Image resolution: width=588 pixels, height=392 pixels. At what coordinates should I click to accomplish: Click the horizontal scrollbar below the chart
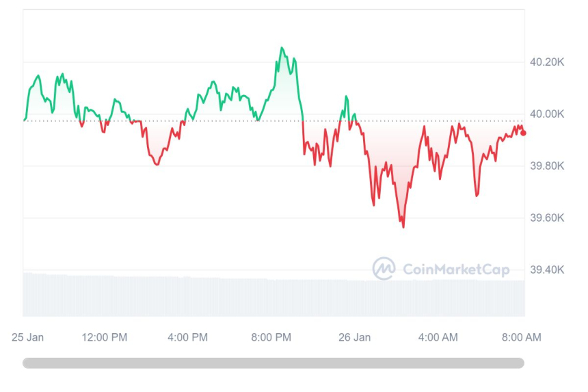pyautogui.click(x=273, y=363)
